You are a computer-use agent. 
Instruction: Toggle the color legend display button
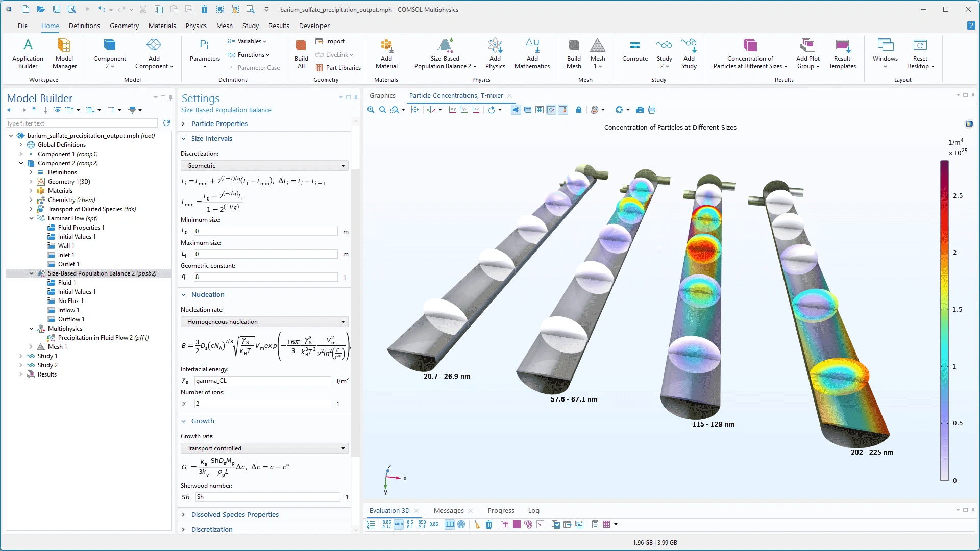563,110
